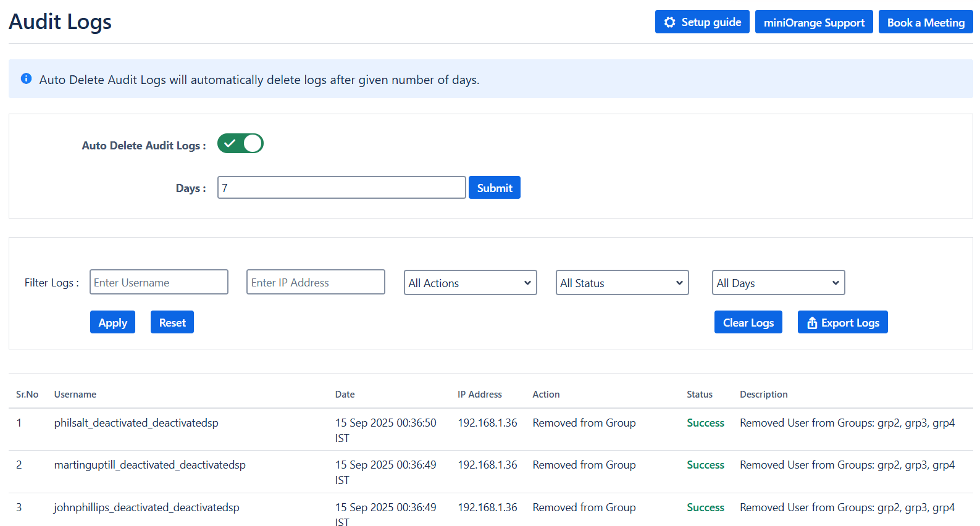Click the export icon on Export Logs

coord(812,323)
